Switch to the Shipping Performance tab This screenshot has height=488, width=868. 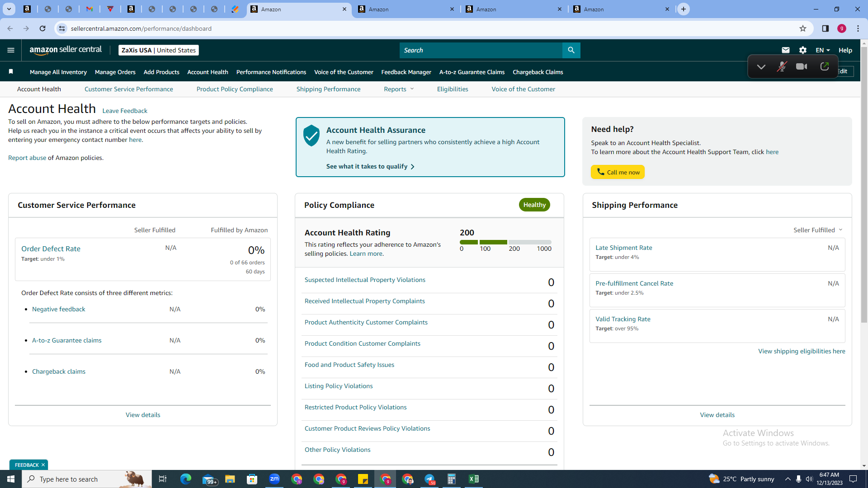pos(329,89)
